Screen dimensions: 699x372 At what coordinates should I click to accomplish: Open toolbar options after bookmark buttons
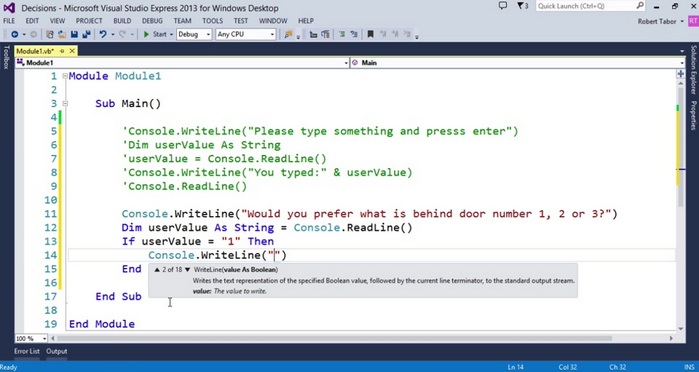[417, 36]
